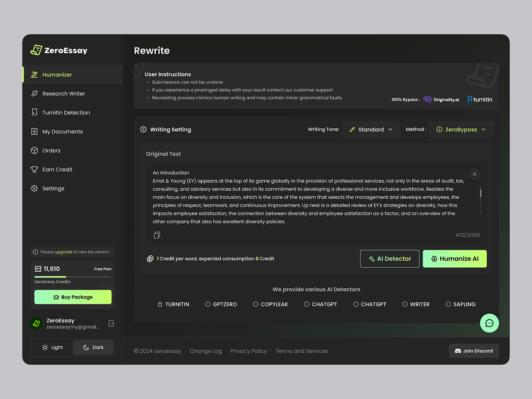Click the Join Discord button
The height and width of the screenshot is (399, 532).
(474, 351)
